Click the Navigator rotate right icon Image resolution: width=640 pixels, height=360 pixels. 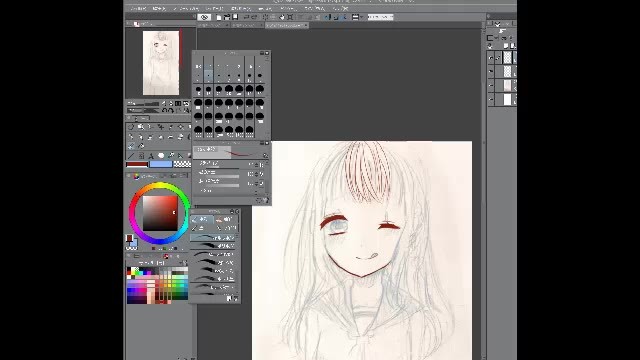[x=171, y=110]
